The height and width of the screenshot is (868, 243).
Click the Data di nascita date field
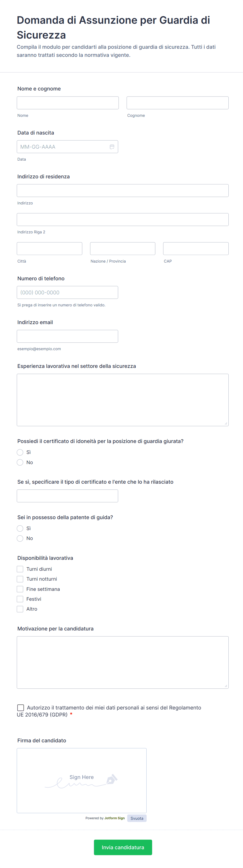pyautogui.click(x=62, y=147)
